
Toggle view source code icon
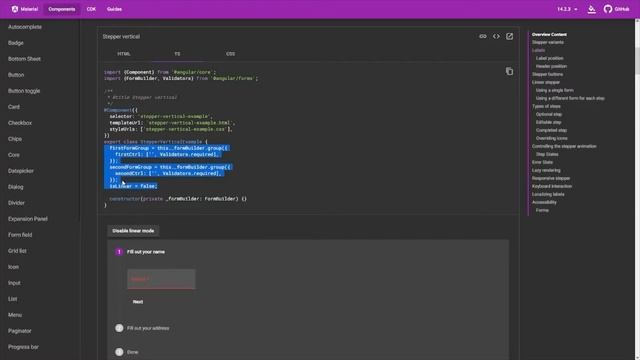[x=496, y=36]
